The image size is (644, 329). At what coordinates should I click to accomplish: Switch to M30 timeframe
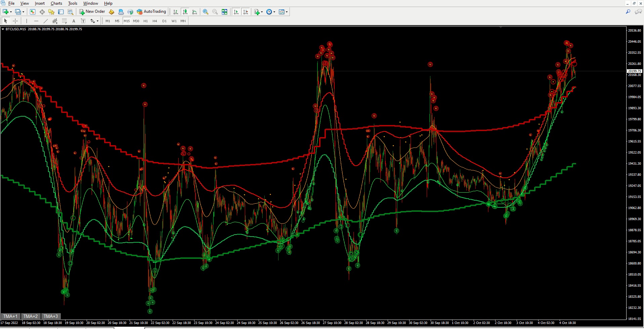click(136, 21)
